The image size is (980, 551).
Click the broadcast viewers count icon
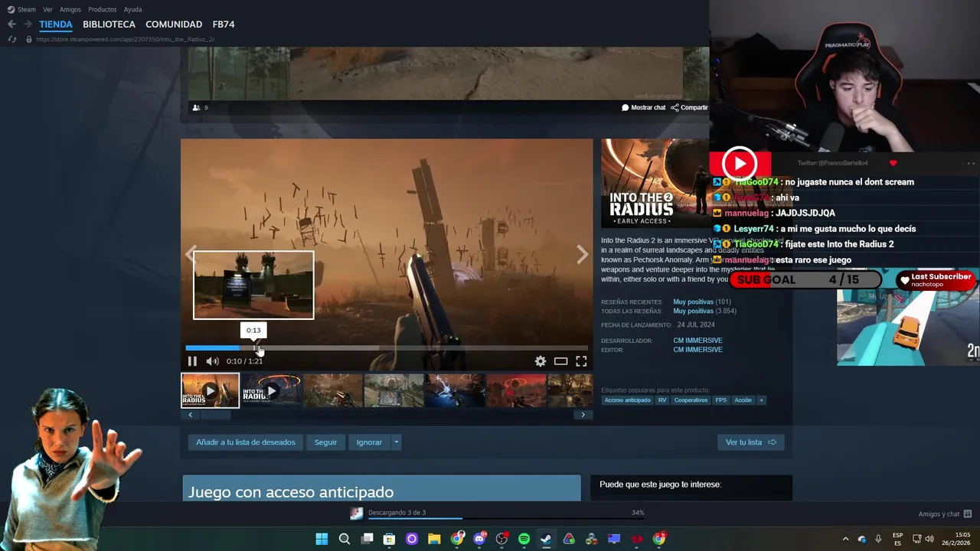[196, 108]
